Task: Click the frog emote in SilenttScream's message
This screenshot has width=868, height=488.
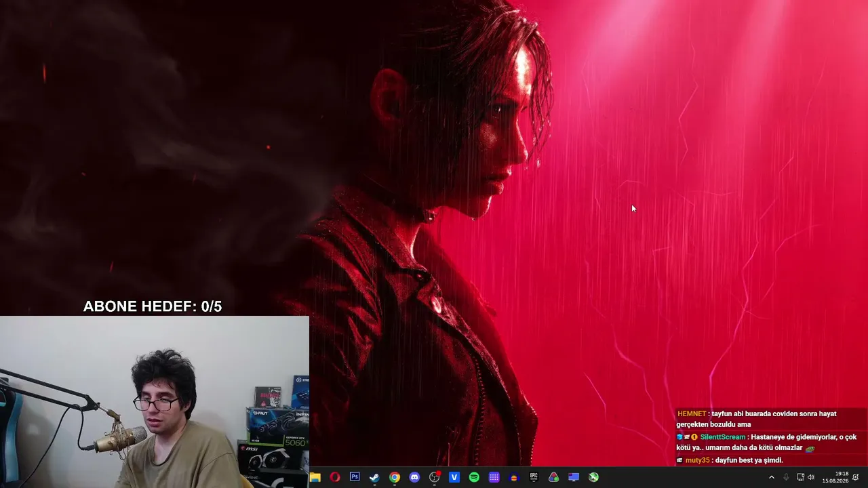Action: [x=810, y=448]
